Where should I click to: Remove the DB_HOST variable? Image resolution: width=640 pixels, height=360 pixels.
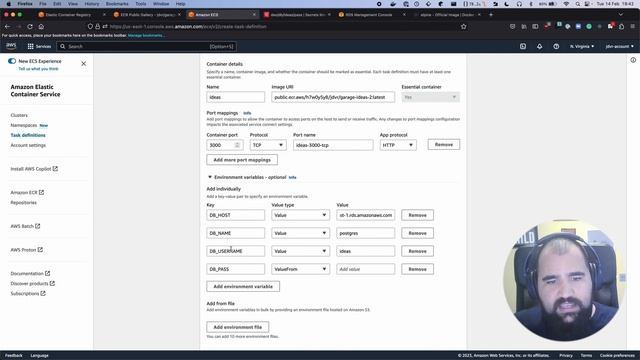point(417,215)
